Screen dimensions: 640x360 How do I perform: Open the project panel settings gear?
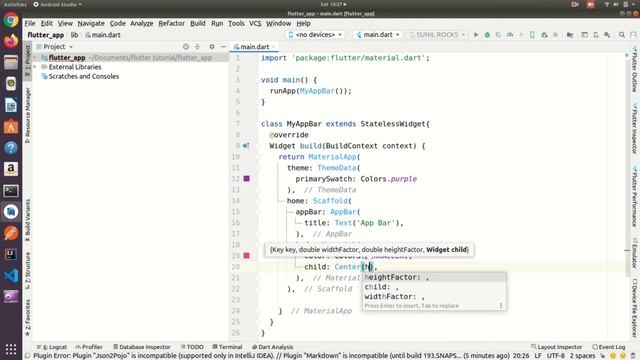coord(211,47)
